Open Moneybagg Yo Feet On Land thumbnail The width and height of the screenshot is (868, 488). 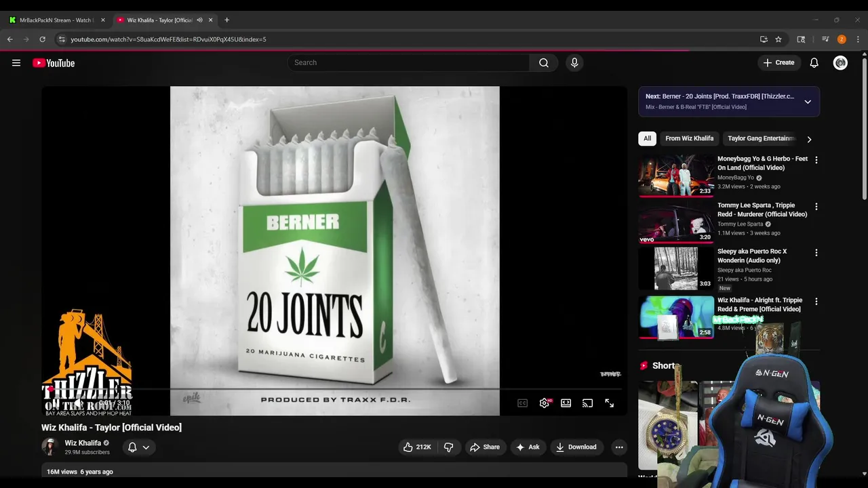point(676,176)
